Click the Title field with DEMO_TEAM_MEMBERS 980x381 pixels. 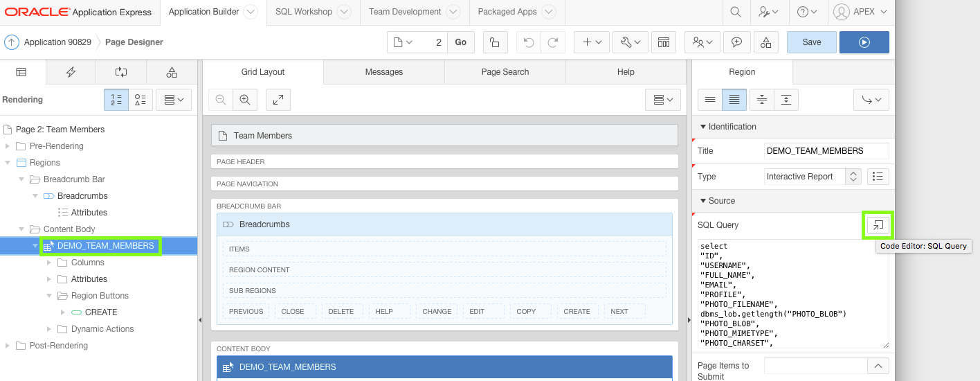827,151
